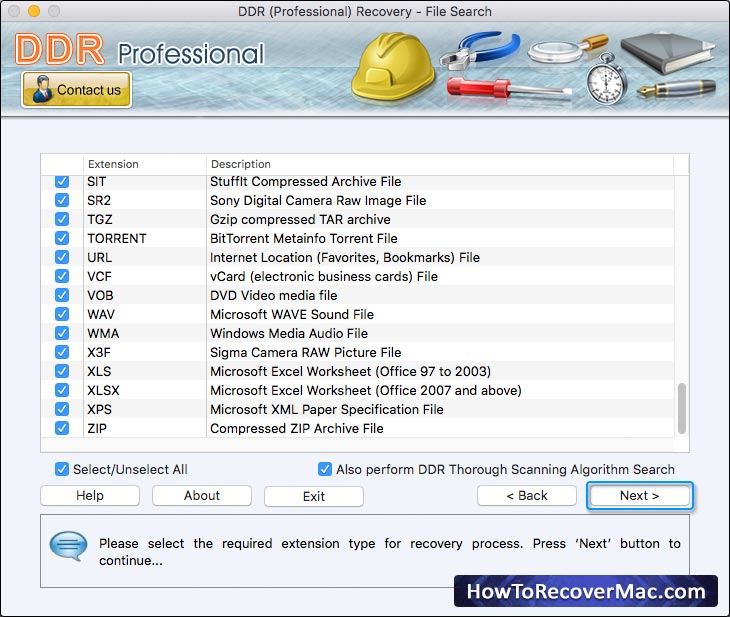Uncheck the ZIP extension checkbox
Screen dimensions: 730x617
coord(62,428)
